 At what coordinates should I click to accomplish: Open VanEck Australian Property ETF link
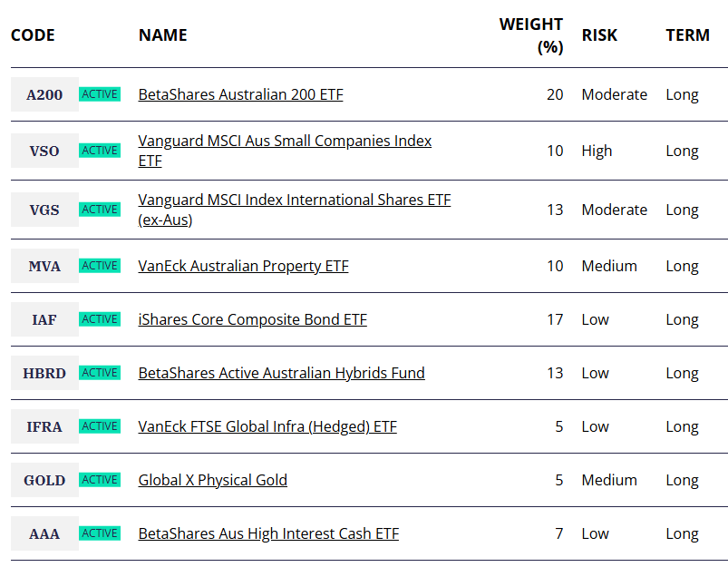pyautogui.click(x=243, y=266)
